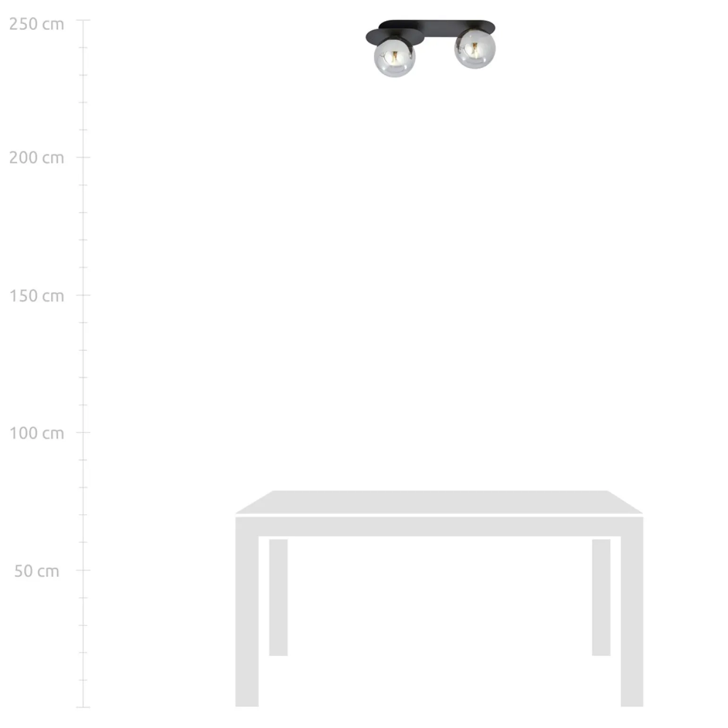
Task: Click the 200 cm scale label
Action: pyautogui.click(x=36, y=157)
